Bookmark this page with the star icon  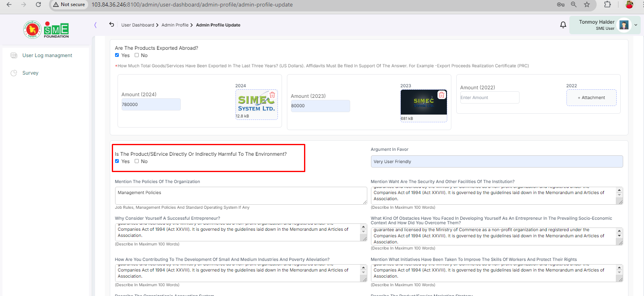(587, 4)
